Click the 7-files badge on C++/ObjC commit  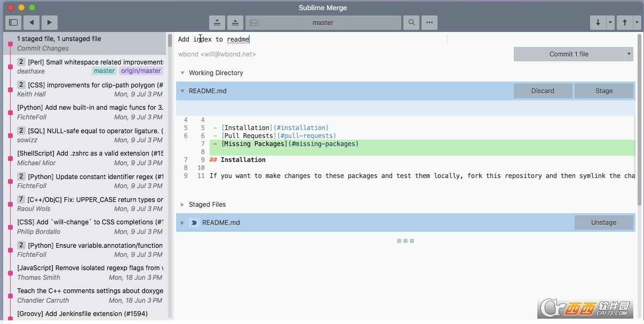pos(21,199)
